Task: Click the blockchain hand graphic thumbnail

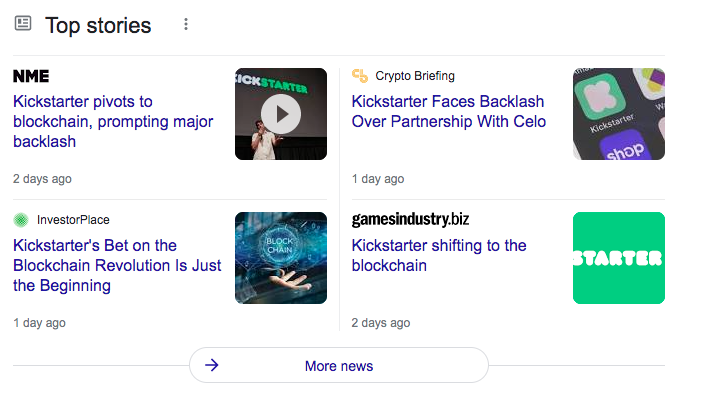Action: [281, 258]
